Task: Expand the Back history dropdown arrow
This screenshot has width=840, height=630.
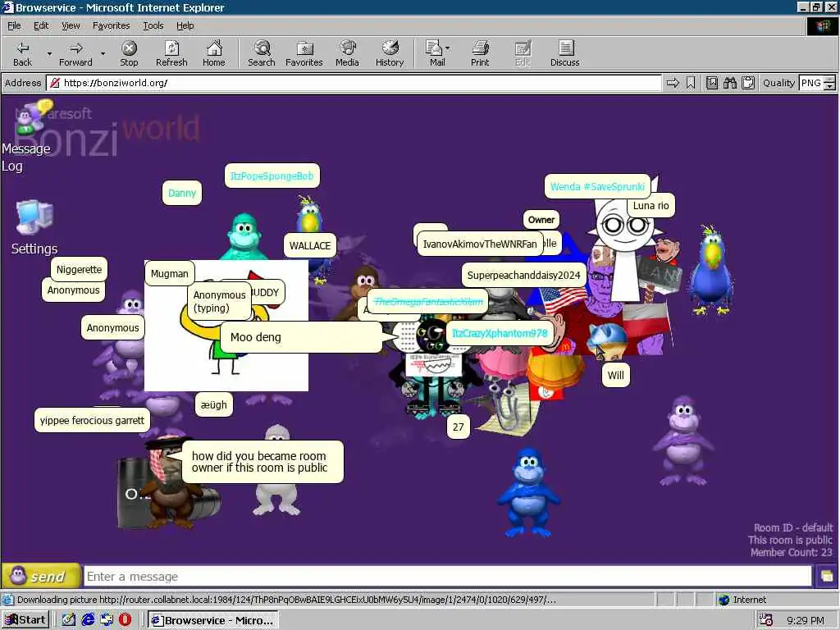Action: [49, 53]
